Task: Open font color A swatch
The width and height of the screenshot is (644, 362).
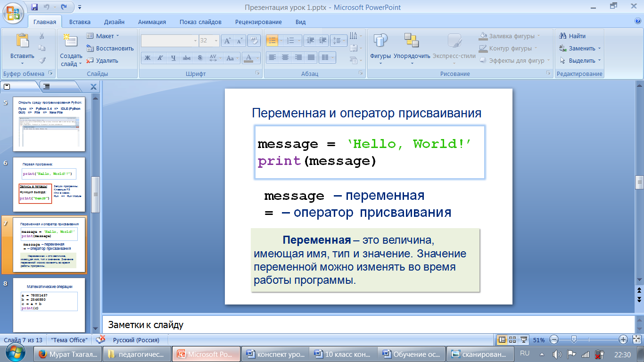Action: click(248, 58)
